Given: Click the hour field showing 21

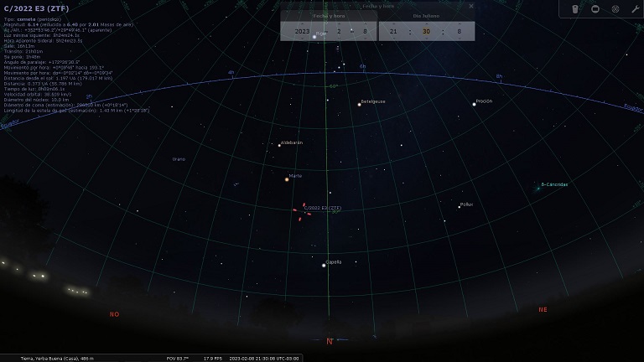Looking at the screenshot, I should point(393,31).
